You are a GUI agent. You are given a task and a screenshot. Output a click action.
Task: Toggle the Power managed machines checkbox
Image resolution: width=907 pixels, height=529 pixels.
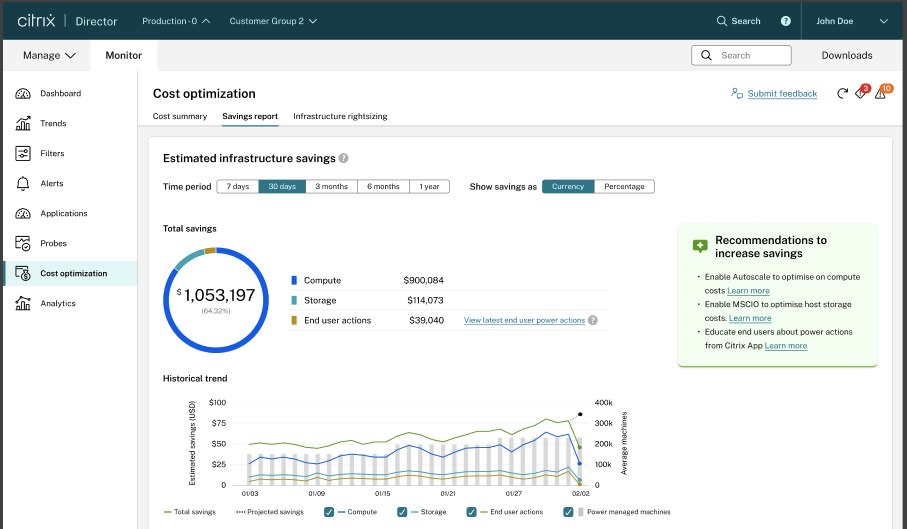(568, 512)
